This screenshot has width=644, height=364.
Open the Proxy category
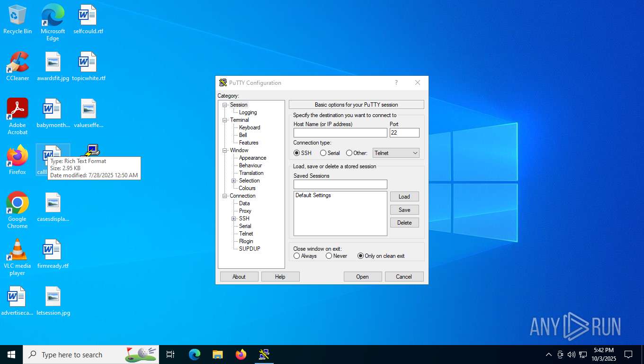tap(245, 211)
